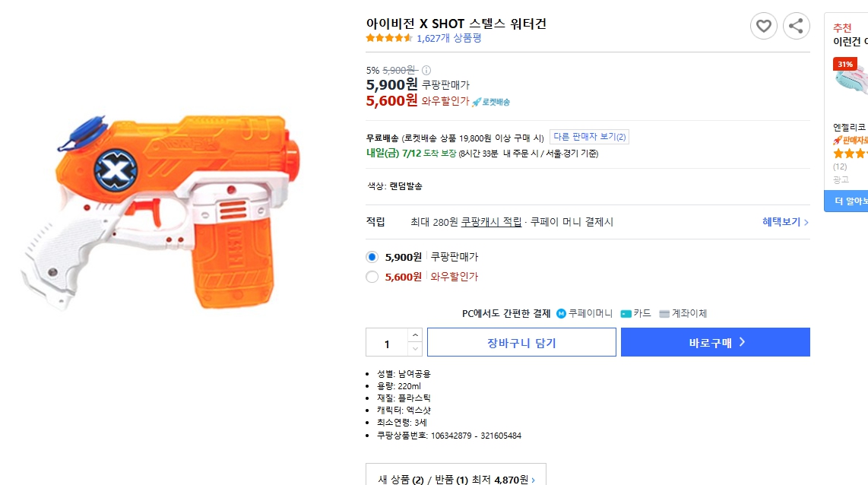Screen dimensions: 868x485
Task: Add product to wishlist with heart icon
Action: (x=763, y=27)
